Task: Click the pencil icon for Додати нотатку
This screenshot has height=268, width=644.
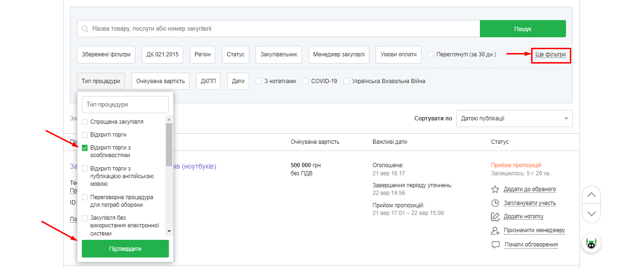Action: coord(495,217)
